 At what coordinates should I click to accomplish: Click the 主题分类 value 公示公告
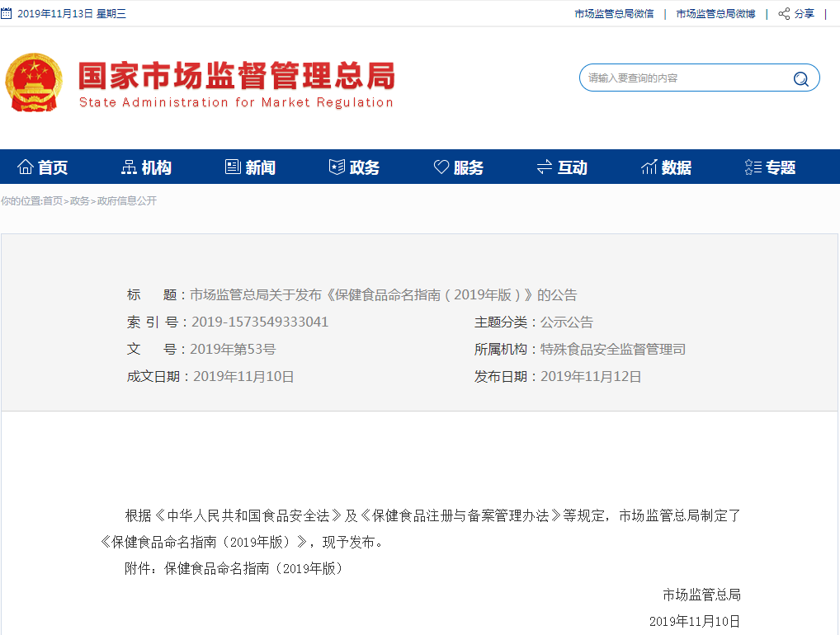[x=566, y=322]
